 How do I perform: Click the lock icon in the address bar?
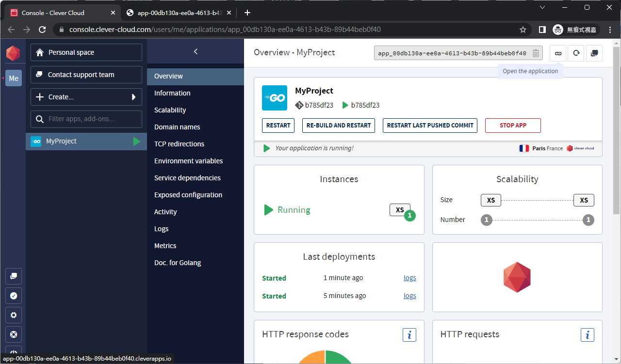tap(62, 30)
